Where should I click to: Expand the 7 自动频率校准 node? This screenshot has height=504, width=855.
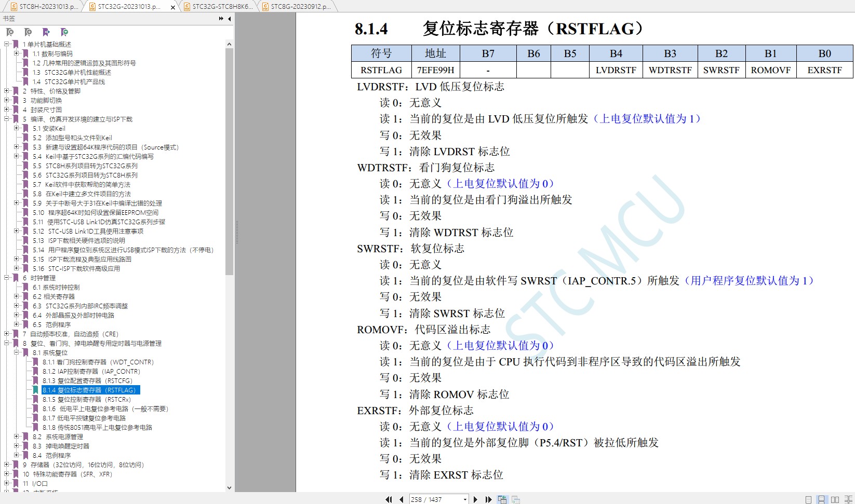coord(7,334)
